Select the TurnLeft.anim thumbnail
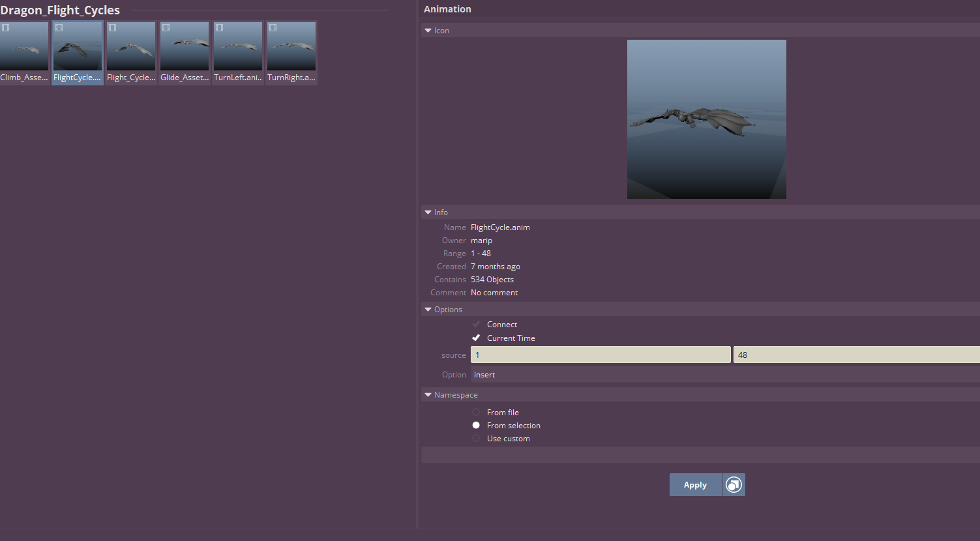Viewport: 980px width, 541px height. pyautogui.click(x=238, y=53)
